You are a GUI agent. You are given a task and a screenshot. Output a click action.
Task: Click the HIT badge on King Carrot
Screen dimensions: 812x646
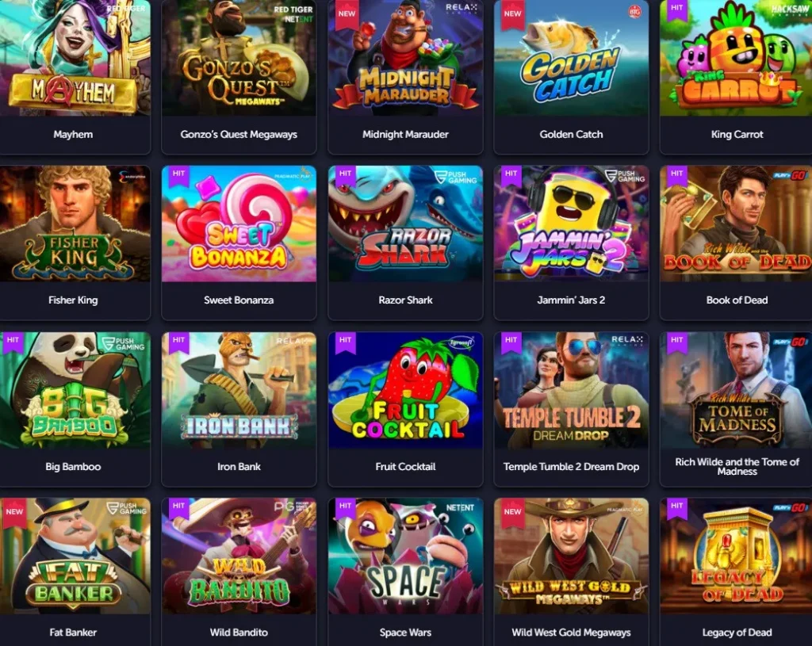click(677, 10)
